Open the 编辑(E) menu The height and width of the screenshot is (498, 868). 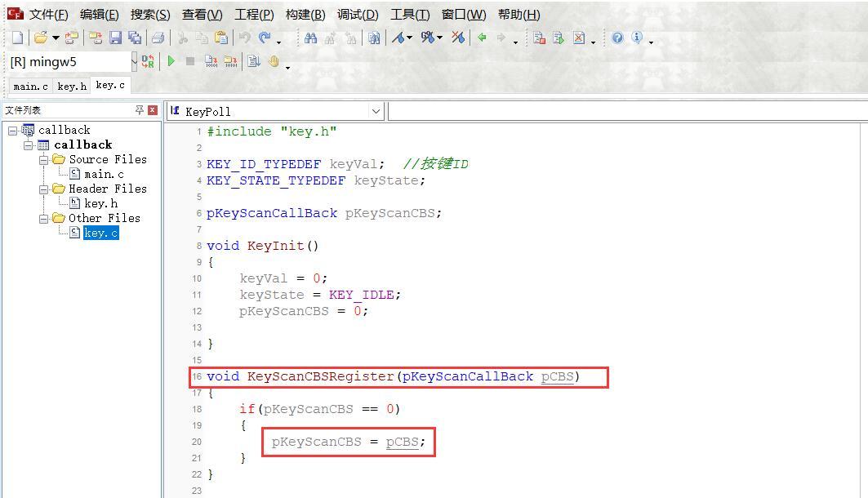[99, 15]
